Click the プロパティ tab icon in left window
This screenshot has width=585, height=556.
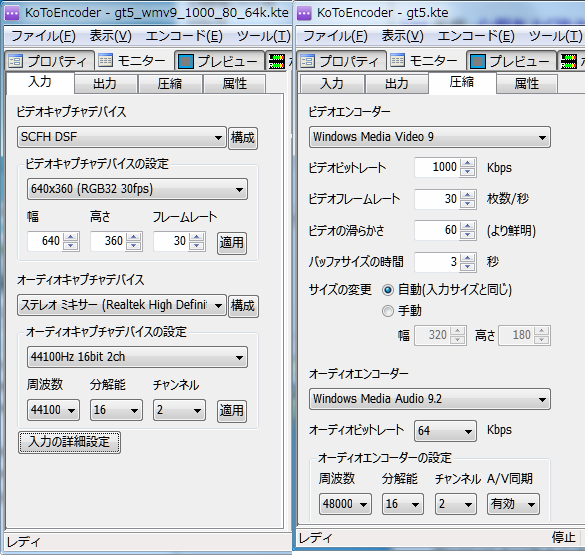(x=16, y=61)
